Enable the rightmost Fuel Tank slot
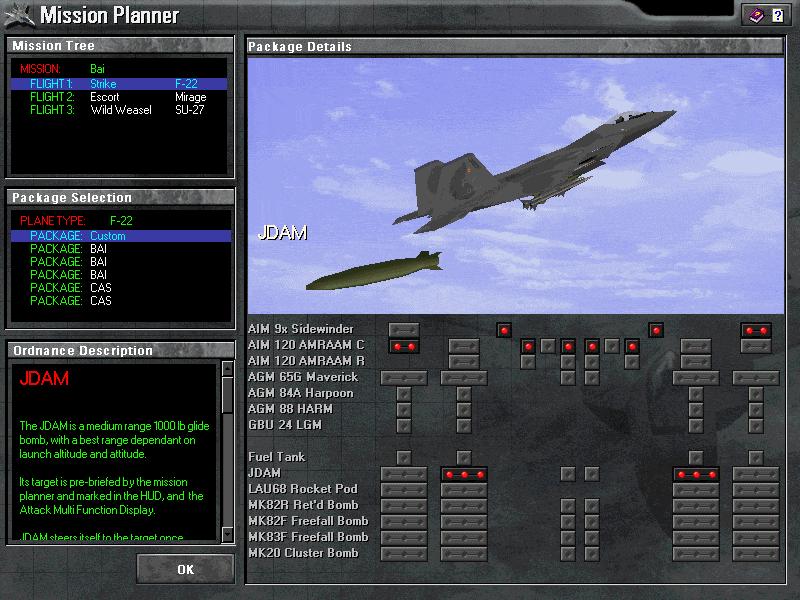The width and height of the screenshot is (800, 600). click(x=756, y=458)
